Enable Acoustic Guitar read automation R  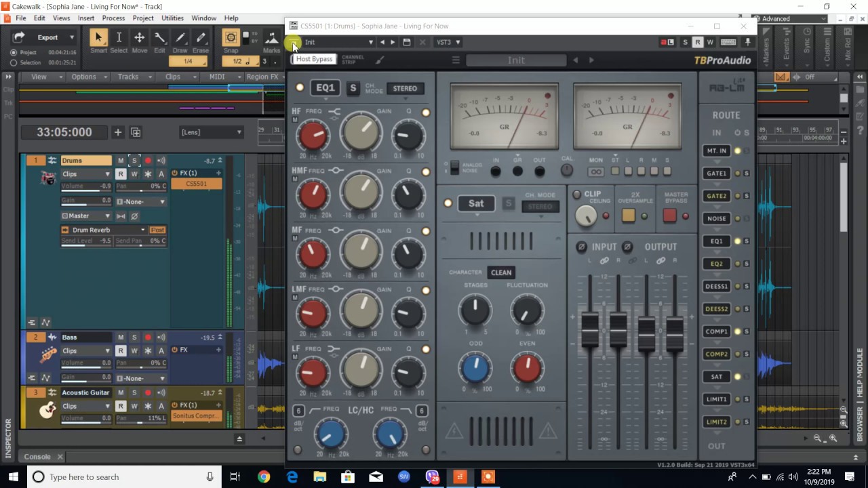click(121, 406)
